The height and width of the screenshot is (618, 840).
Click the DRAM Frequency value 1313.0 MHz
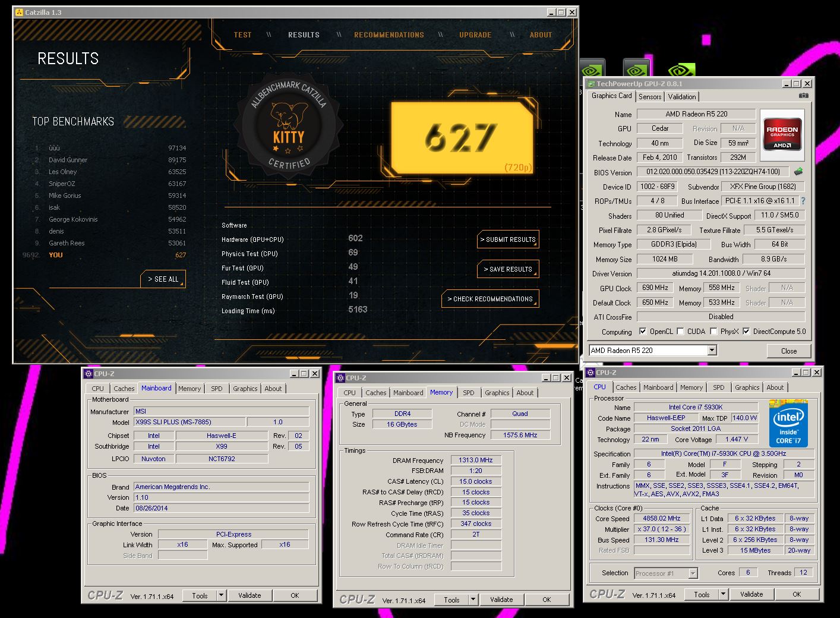coord(476,460)
